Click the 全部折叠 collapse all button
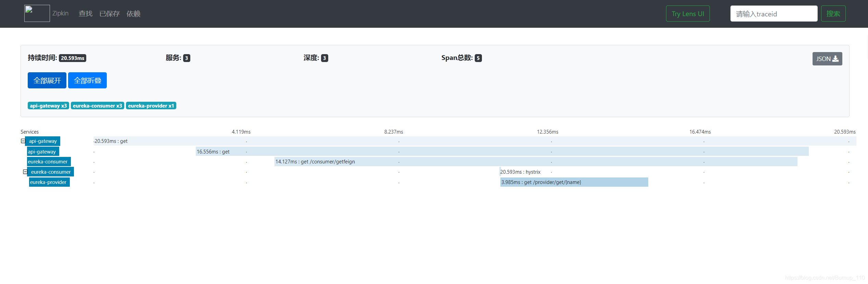868x284 pixels. coord(87,81)
